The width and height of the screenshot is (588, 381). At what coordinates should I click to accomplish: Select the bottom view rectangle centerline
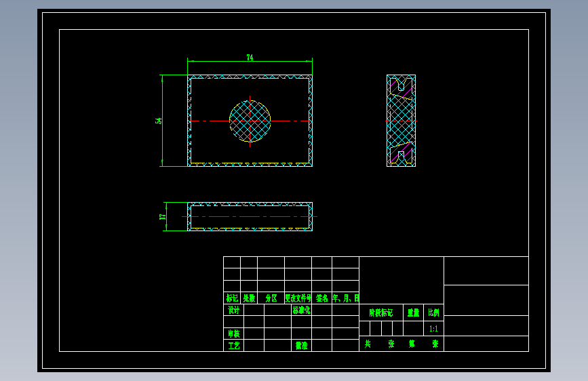click(250, 217)
